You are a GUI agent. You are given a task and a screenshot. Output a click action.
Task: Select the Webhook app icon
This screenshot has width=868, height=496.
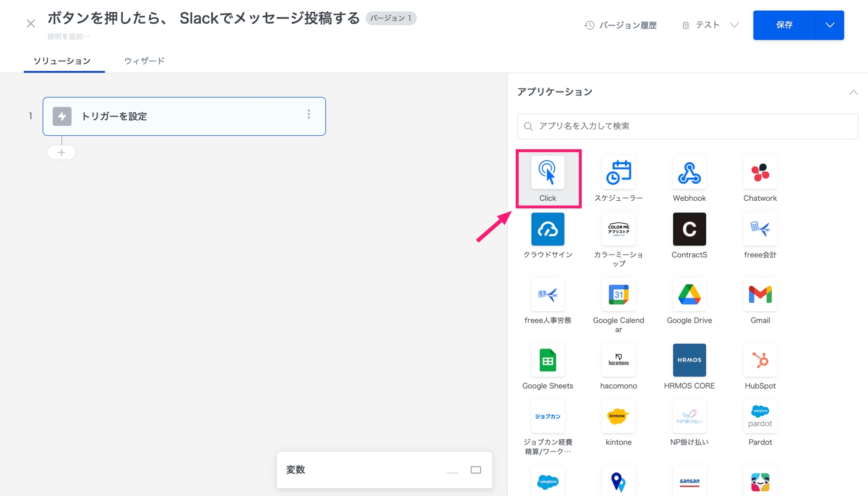coord(689,173)
